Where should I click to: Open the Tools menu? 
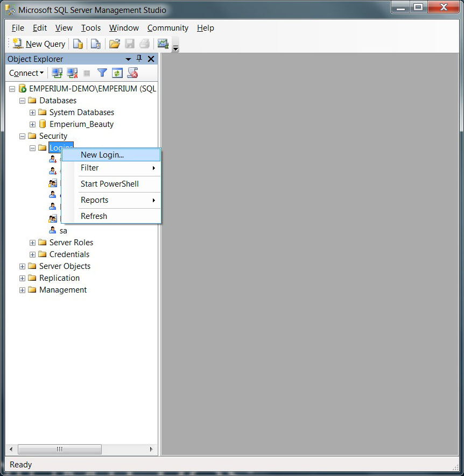91,28
